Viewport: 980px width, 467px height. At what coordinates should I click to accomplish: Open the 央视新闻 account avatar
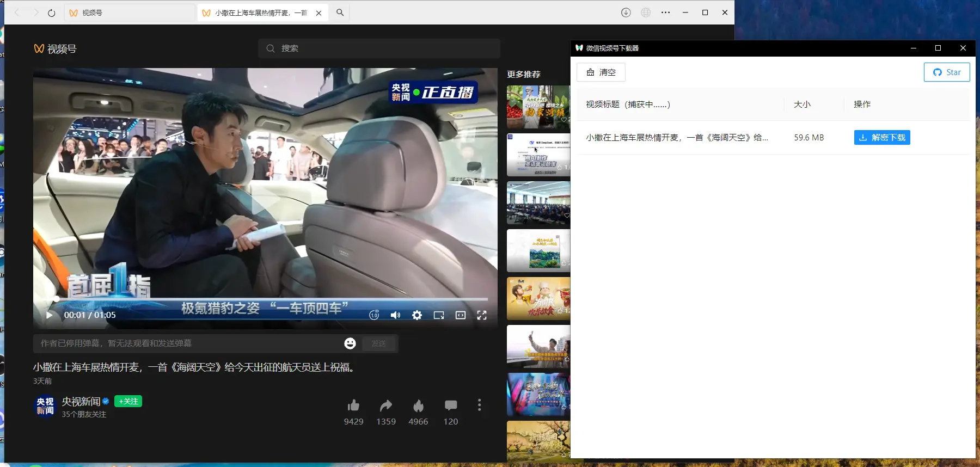pyautogui.click(x=45, y=406)
